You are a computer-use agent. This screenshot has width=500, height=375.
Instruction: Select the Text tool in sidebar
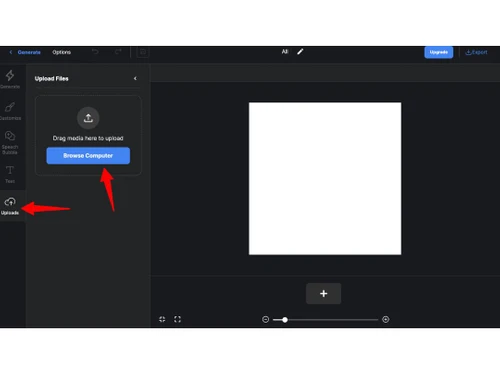coord(10,174)
